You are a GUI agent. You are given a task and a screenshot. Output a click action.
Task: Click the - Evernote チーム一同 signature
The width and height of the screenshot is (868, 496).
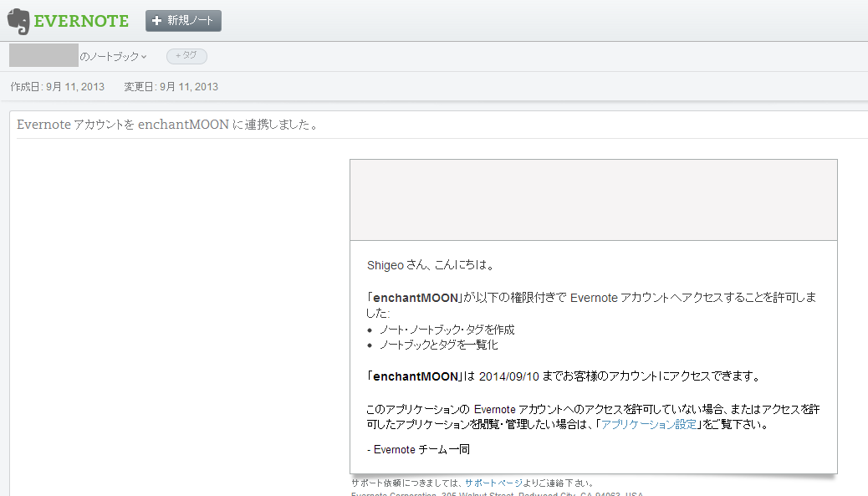coord(418,449)
